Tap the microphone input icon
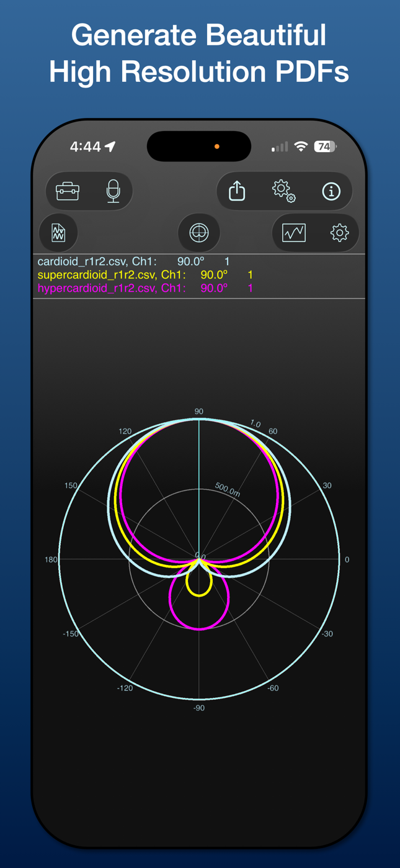Viewport: 400px width, 868px height. [x=113, y=191]
